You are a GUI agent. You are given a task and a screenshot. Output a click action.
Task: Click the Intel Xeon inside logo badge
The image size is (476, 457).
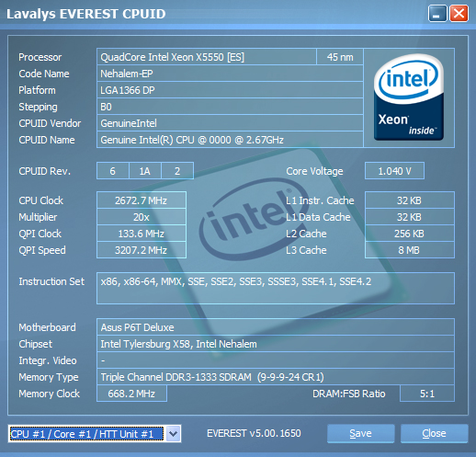coord(409,97)
